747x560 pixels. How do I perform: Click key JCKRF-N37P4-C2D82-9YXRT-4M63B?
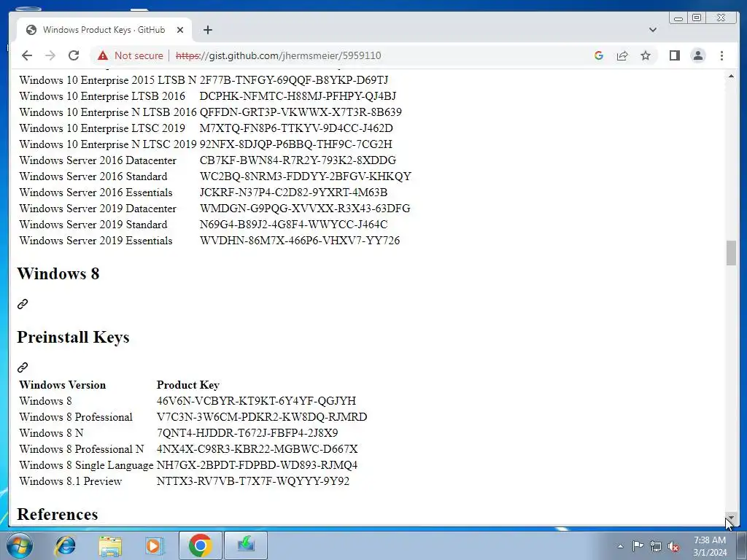click(293, 192)
